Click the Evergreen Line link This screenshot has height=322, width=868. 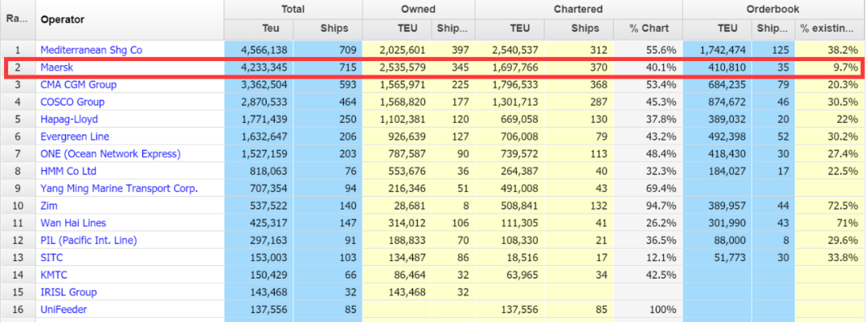coord(75,137)
